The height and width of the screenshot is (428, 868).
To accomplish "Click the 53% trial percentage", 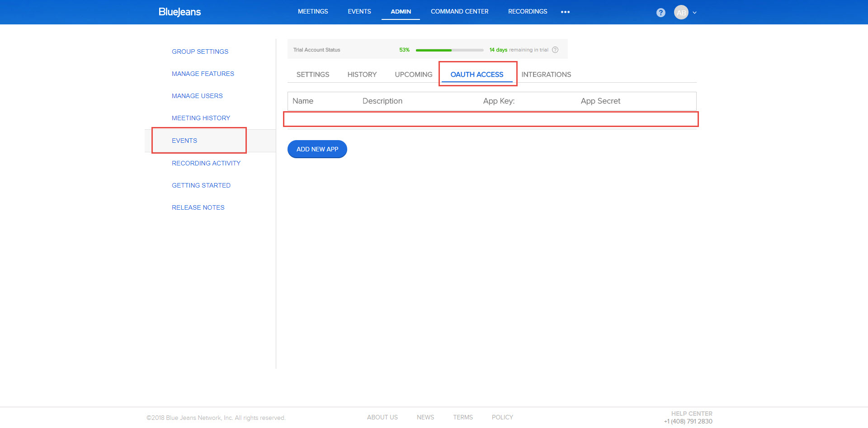I will pyautogui.click(x=404, y=50).
